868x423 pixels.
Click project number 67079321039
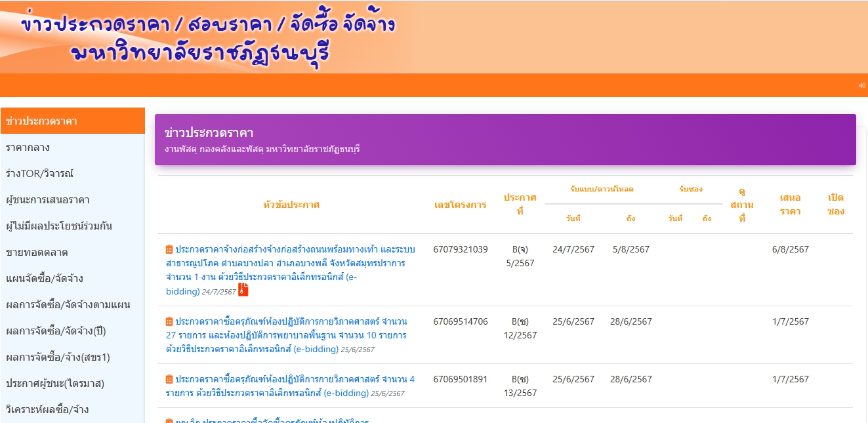click(461, 249)
